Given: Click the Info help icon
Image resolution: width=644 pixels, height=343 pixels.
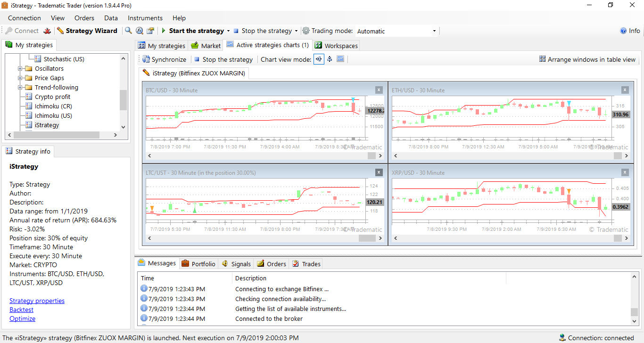Looking at the screenshot, I should pyautogui.click(x=630, y=31).
